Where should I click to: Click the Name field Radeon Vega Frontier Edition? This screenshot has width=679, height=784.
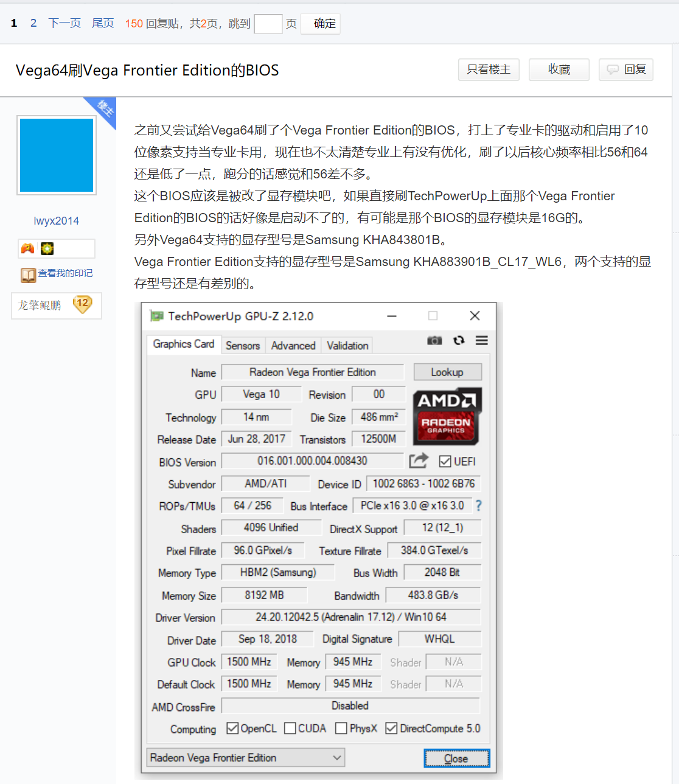coord(313,372)
